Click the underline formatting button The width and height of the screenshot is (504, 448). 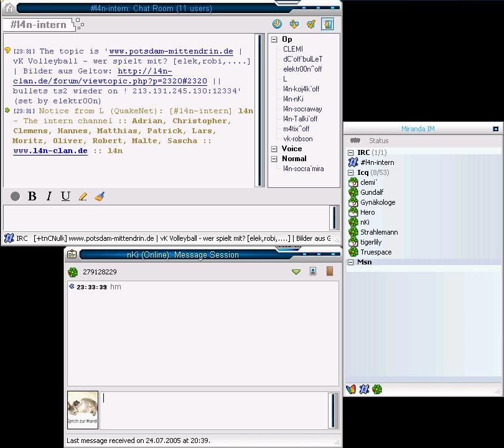65,197
